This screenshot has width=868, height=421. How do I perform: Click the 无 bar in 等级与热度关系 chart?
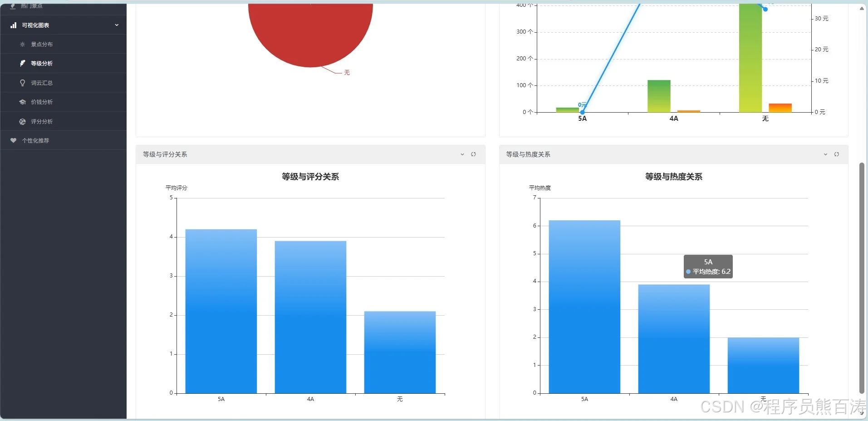pos(763,365)
